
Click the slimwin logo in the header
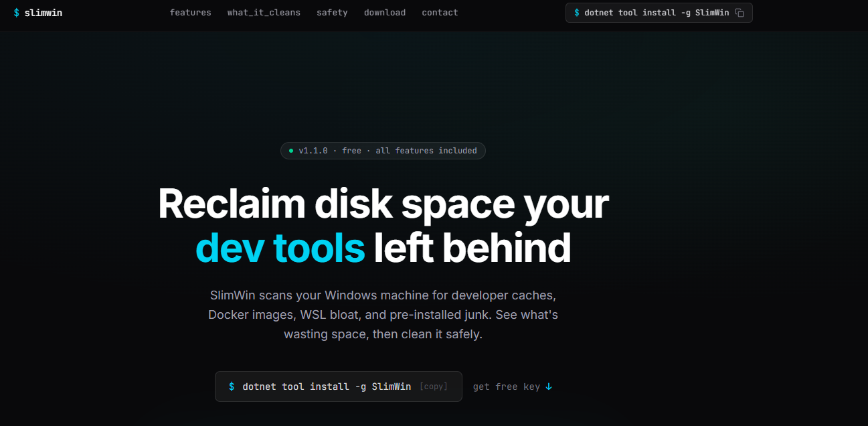click(38, 13)
